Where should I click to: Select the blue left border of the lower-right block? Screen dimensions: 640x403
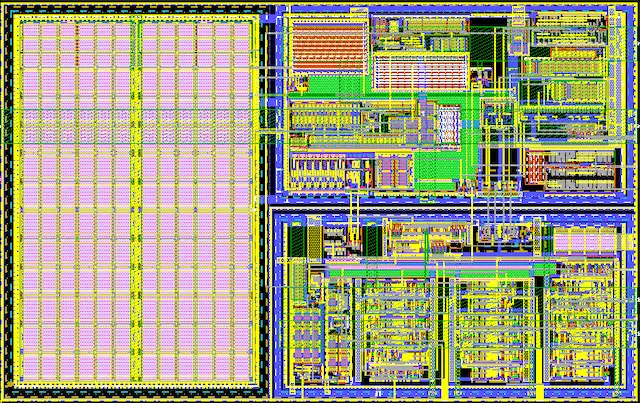[x=277, y=300]
